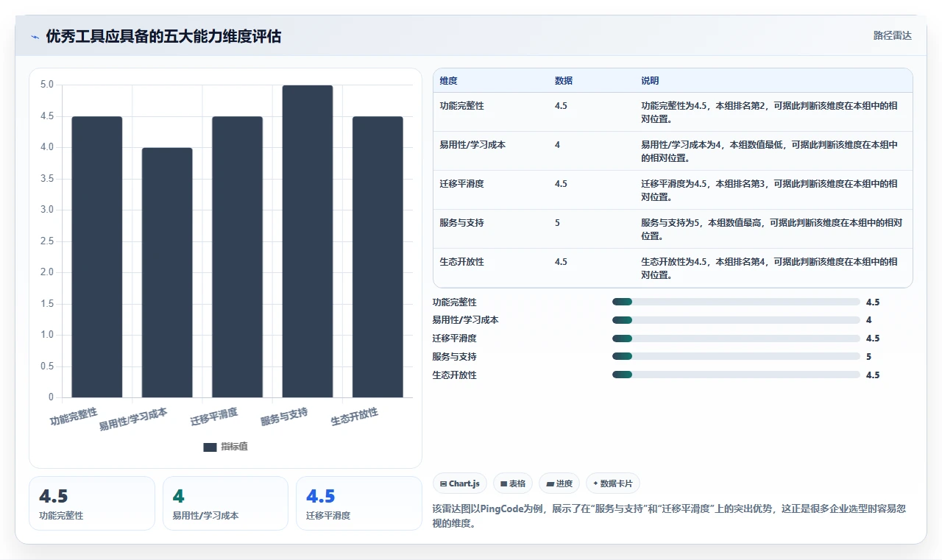Image resolution: width=942 pixels, height=560 pixels.
Task: Select the 进度 tag
Action: click(559, 483)
